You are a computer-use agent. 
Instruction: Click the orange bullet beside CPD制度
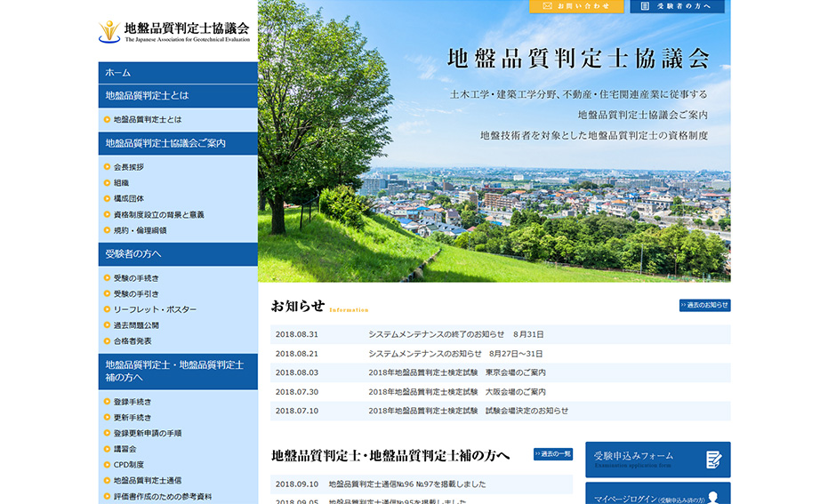coord(107,465)
